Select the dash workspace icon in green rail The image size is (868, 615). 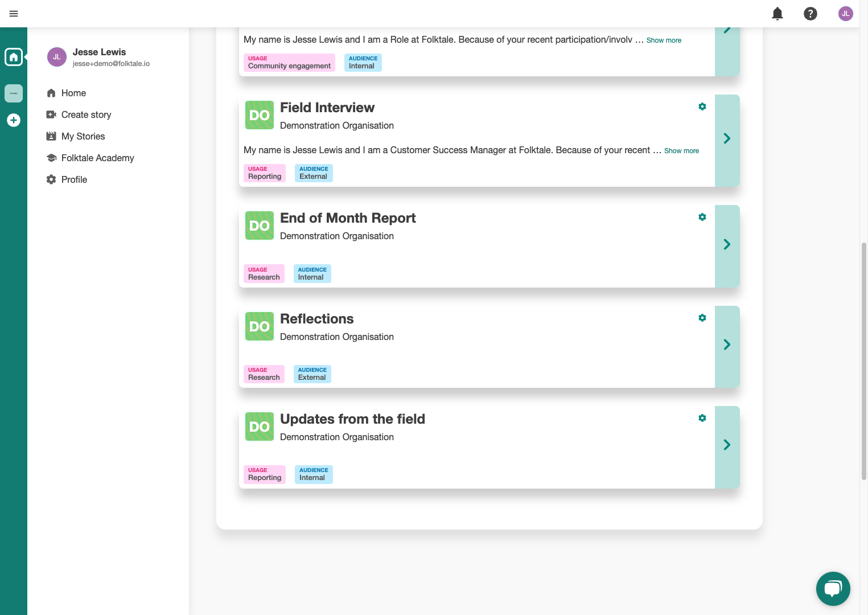point(14,93)
